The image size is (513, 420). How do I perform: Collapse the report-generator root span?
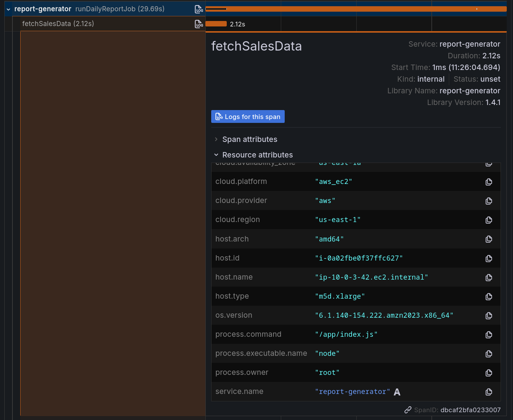click(8, 9)
